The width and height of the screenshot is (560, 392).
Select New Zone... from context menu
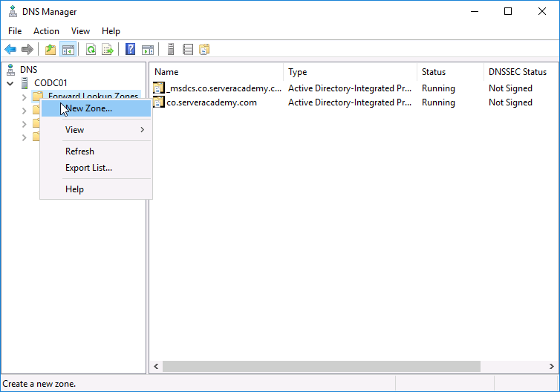click(88, 108)
